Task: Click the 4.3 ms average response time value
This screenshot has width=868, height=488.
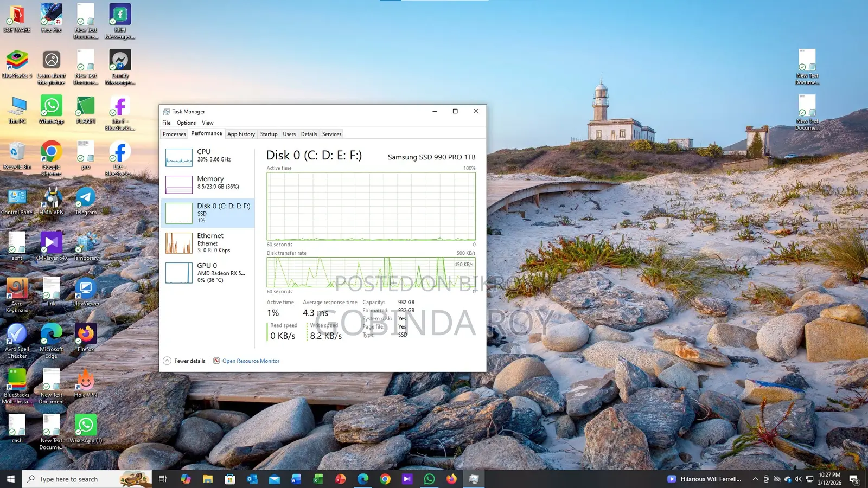Action: (x=315, y=313)
